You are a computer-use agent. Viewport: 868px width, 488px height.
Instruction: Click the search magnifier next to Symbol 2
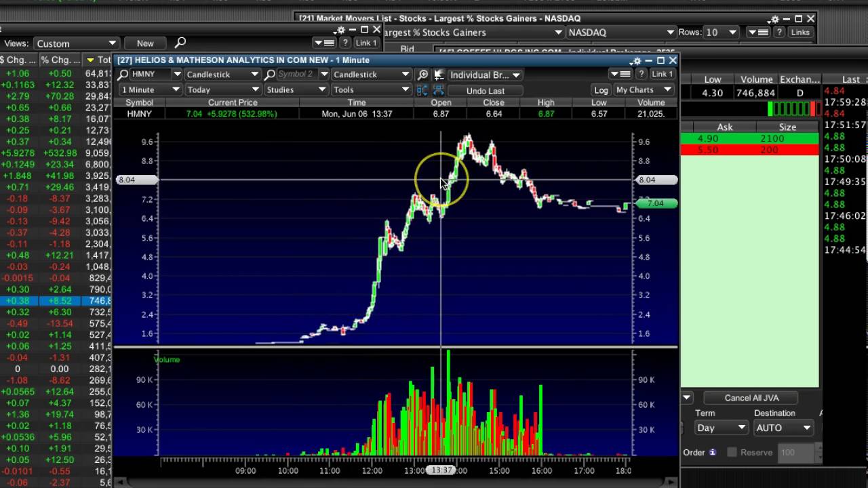point(270,75)
